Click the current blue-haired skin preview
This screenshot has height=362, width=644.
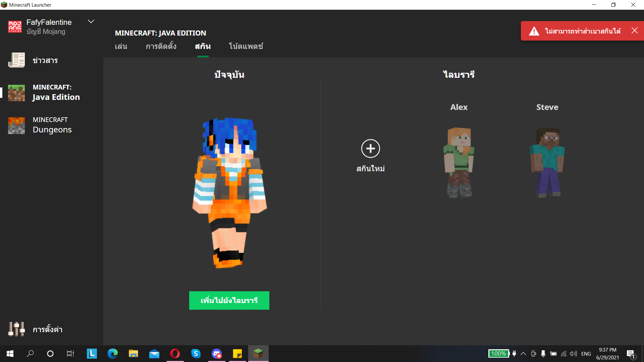point(230,193)
